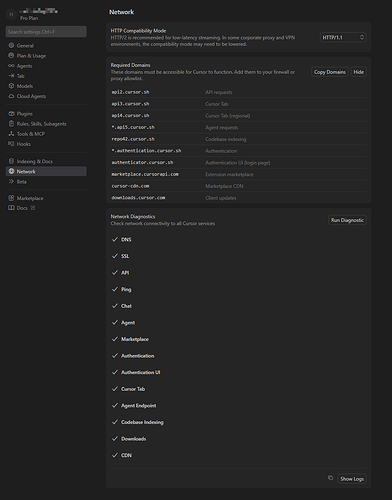Click the Codebase Indexing diagnostic label
392x500 pixels.
142,422
